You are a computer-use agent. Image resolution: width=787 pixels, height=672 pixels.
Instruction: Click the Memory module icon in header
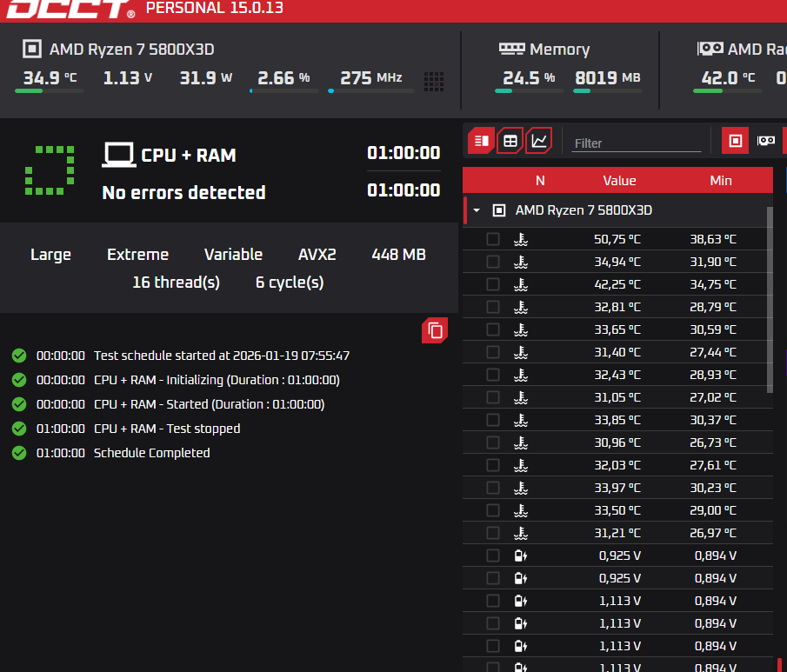coord(511,49)
